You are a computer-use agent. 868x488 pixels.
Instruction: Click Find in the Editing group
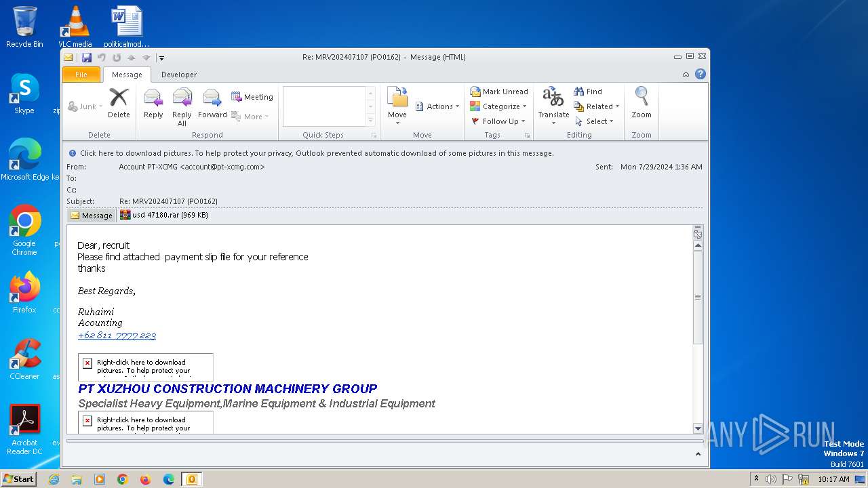588,91
